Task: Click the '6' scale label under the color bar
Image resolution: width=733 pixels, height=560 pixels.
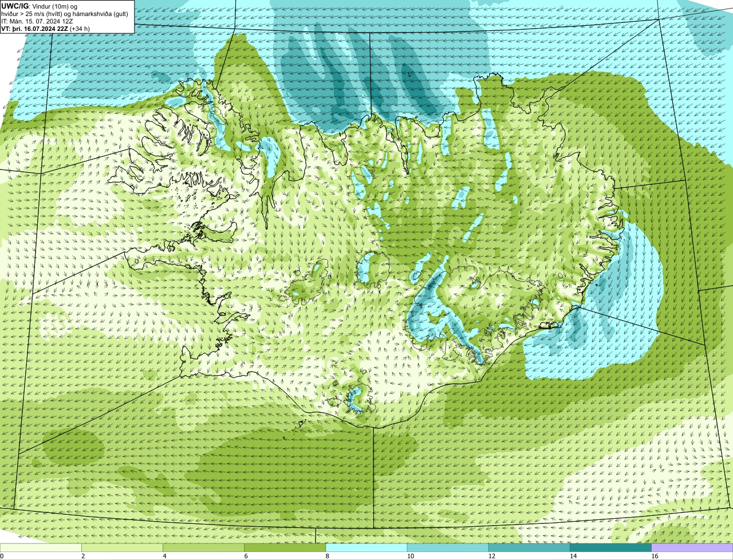Action: 246,556
